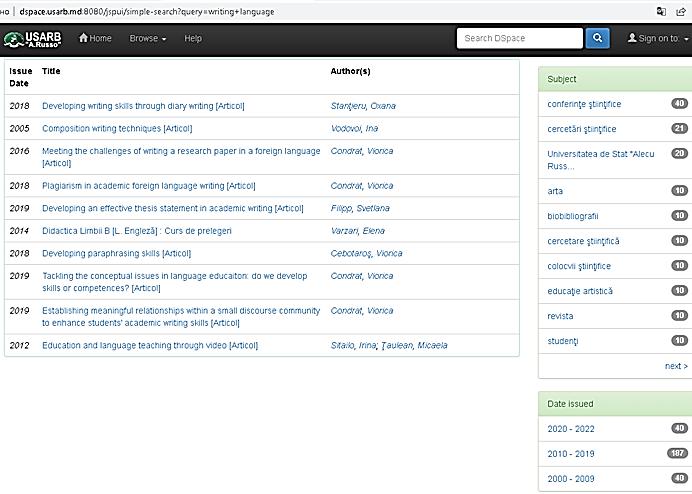Select author Filipp, Svetlana

click(360, 208)
